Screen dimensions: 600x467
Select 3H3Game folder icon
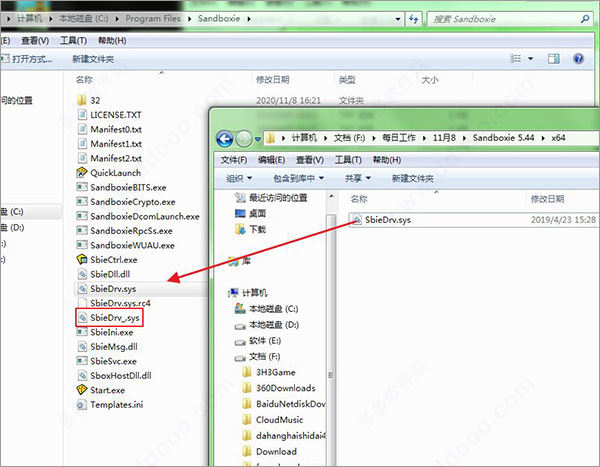247,372
